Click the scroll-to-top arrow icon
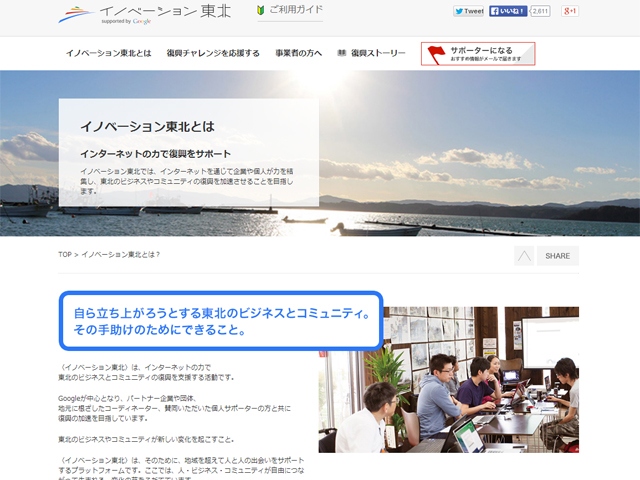Image resolution: width=640 pixels, height=480 pixels. click(524, 256)
